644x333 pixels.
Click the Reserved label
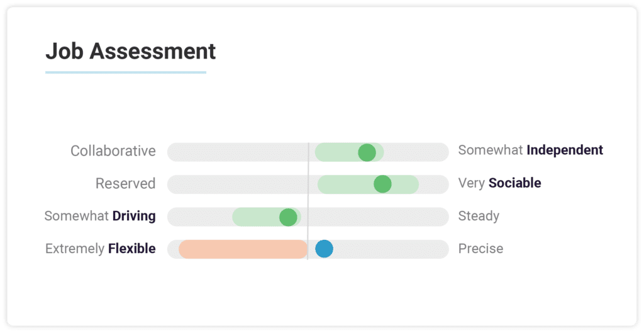point(125,183)
